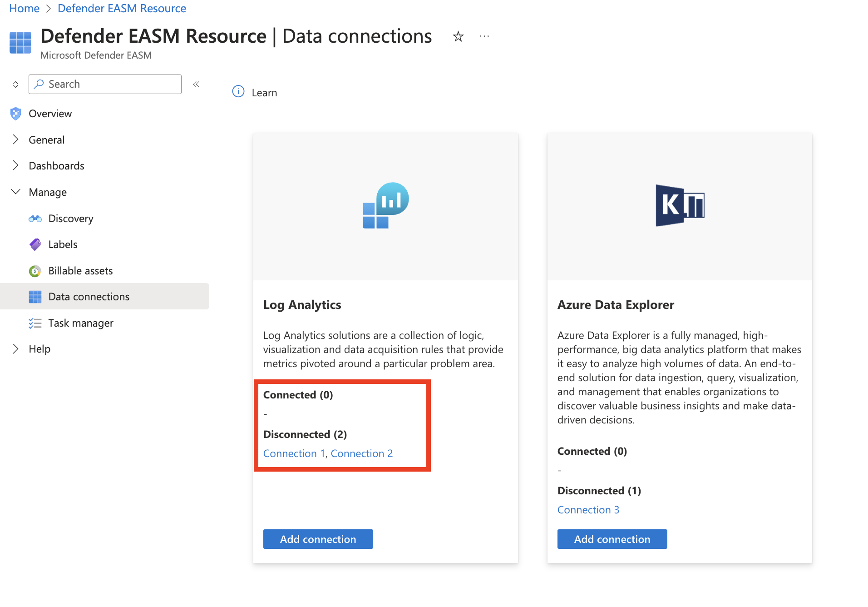The height and width of the screenshot is (607, 868).
Task: Click Add connection under Log Analytics
Action: point(318,539)
